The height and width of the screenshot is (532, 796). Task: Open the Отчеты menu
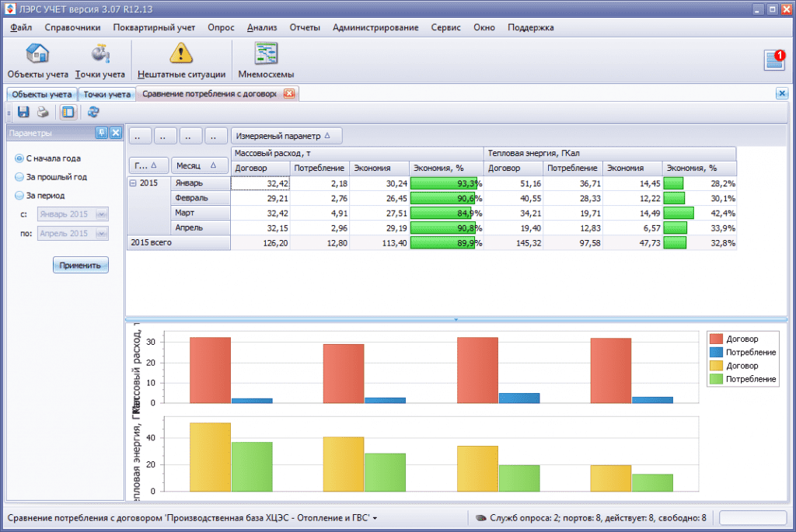point(305,27)
